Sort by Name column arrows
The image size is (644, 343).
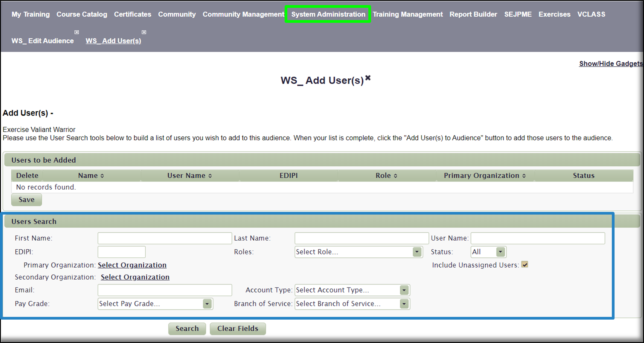click(102, 176)
